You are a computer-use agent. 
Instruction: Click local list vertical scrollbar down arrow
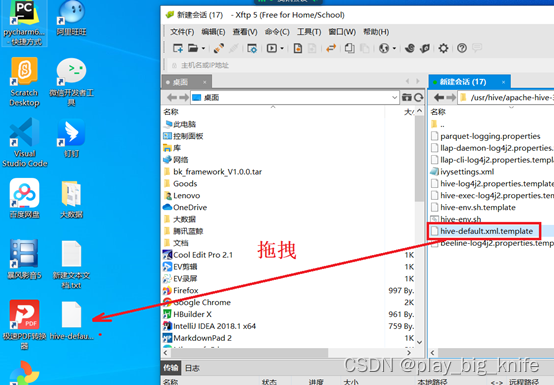click(419, 342)
